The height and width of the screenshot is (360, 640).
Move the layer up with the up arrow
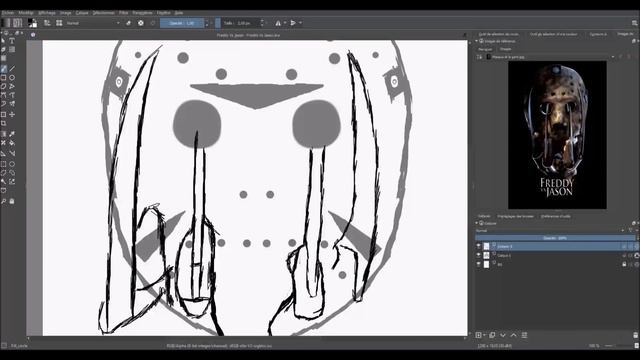[513, 335]
